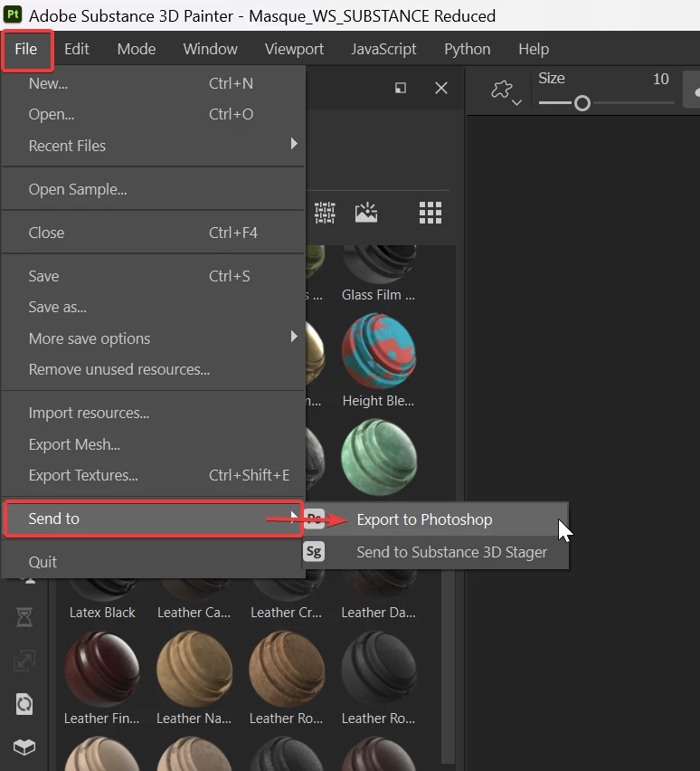Click the refresh resource updater icon
The height and width of the screenshot is (771, 700).
pyautogui.click(x=24, y=704)
